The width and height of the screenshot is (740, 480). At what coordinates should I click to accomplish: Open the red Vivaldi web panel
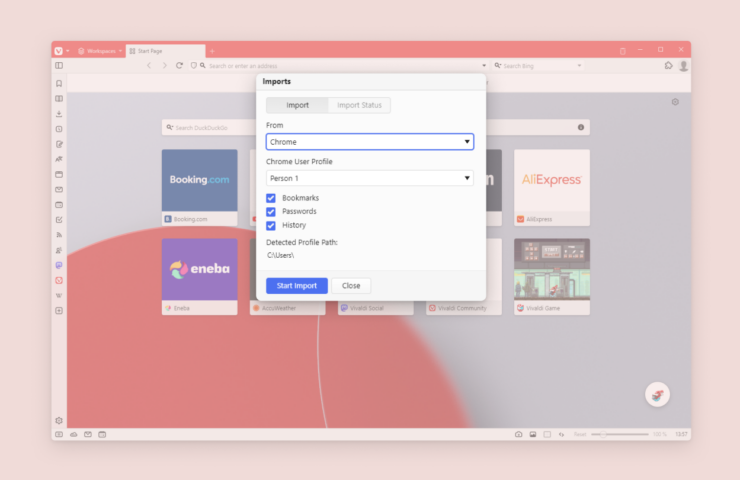pyautogui.click(x=59, y=280)
